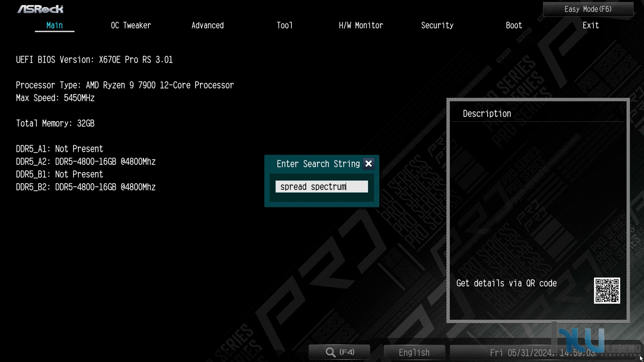Switch to the Security tab
This screenshot has width=644, height=362.
[437, 25]
